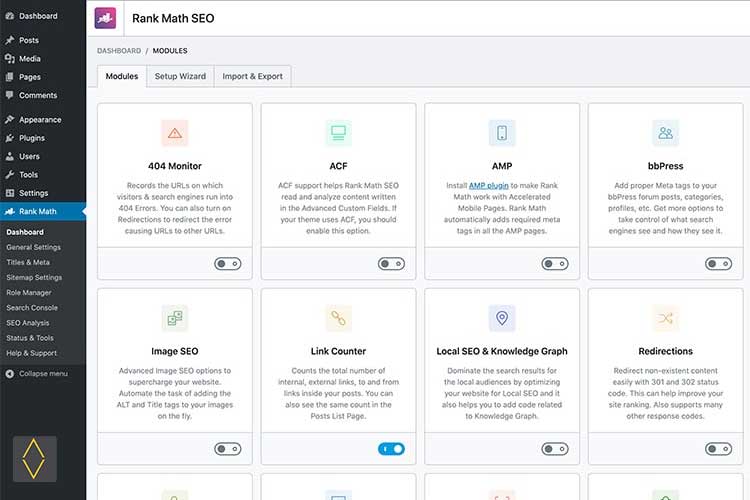
Task: Click the Local SEO & Knowledge Graph title
Action: [x=502, y=351]
